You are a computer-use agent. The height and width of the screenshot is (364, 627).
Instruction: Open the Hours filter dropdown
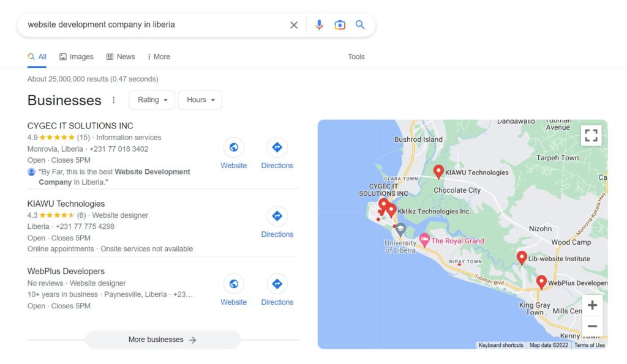click(x=200, y=100)
